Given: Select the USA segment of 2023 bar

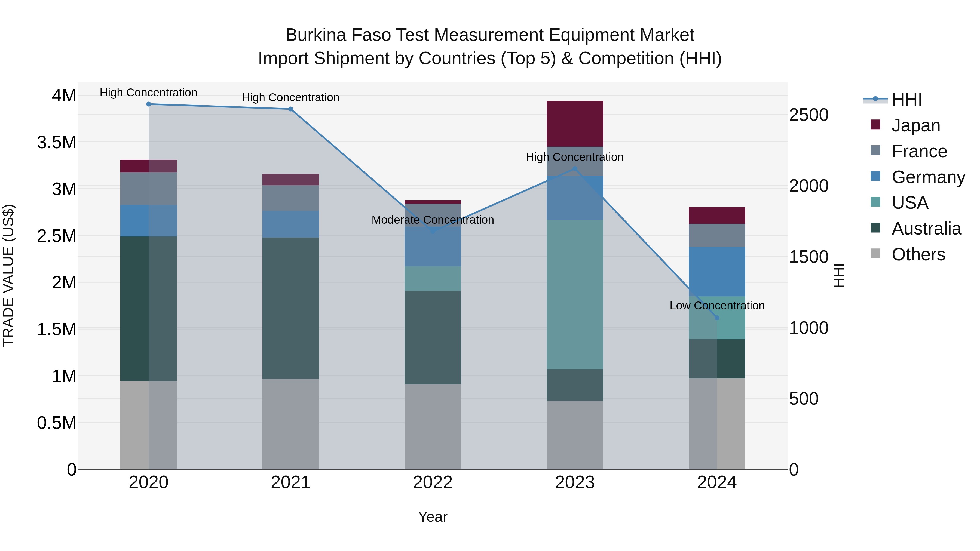Looking at the screenshot, I should (x=575, y=295).
